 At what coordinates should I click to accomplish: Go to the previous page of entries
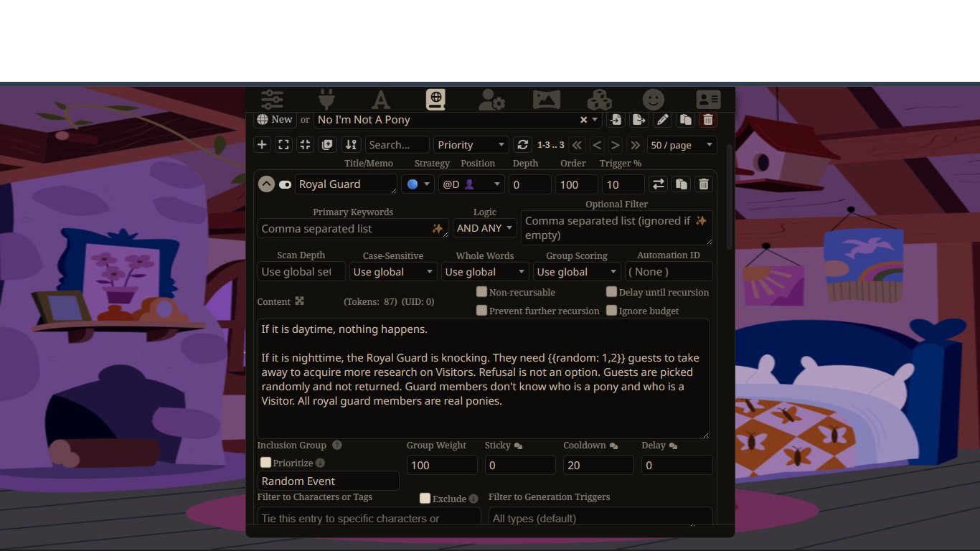(597, 145)
